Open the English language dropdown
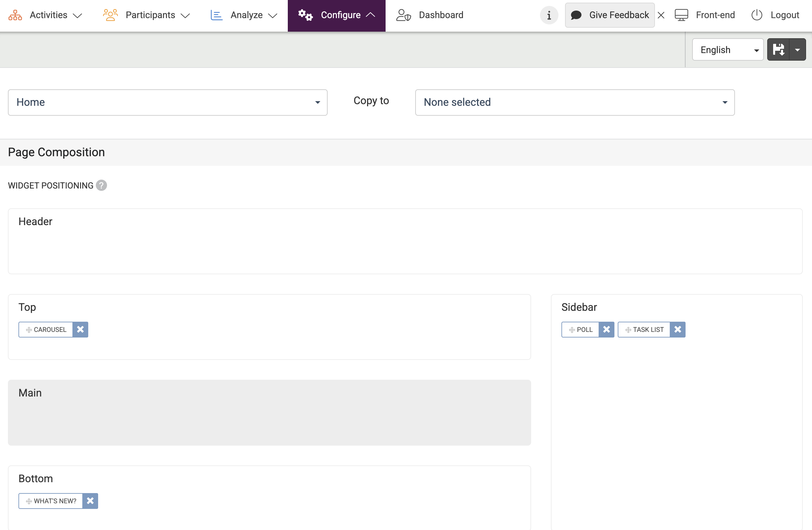The height and width of the screenshot is (530, 812). click(727, 50)
